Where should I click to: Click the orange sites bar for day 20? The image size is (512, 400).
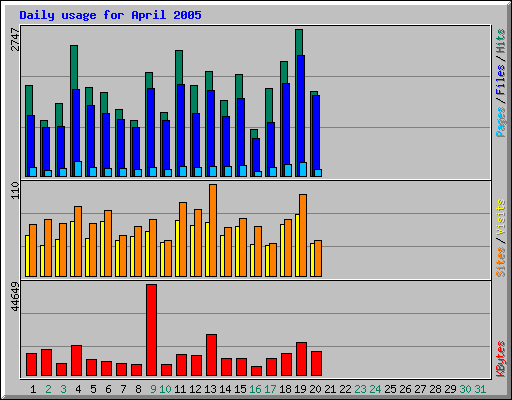pyautogui.click(x=318, y=258)
